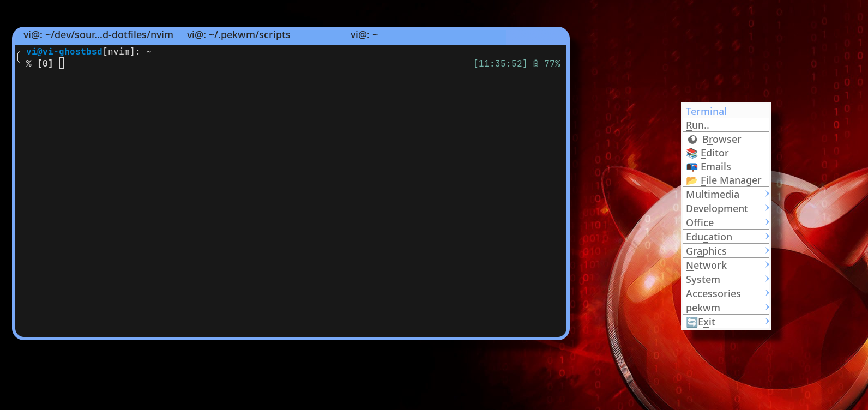Open Terminal from the root menu
The height and width of the screenshot is (410, 868).
pyautogui.click(x=706, y=111)
